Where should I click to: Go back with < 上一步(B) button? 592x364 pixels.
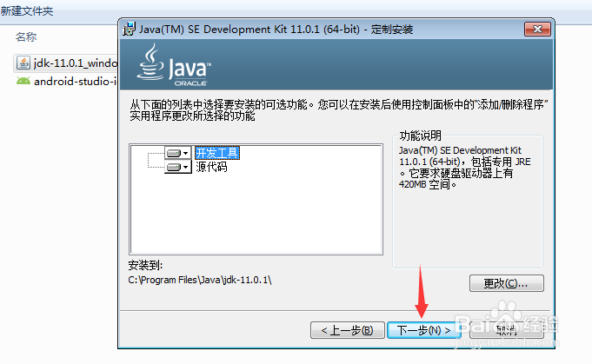point(348,330)
